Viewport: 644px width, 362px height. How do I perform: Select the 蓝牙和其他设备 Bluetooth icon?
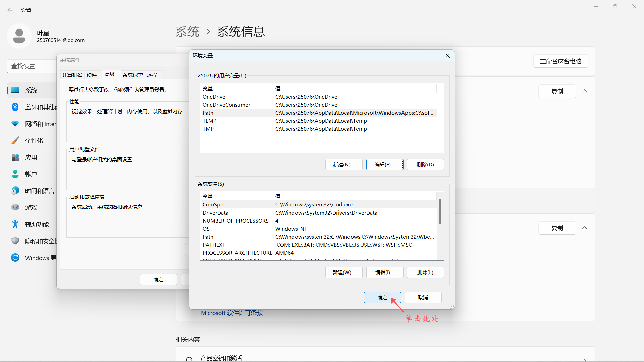point(15,107)
